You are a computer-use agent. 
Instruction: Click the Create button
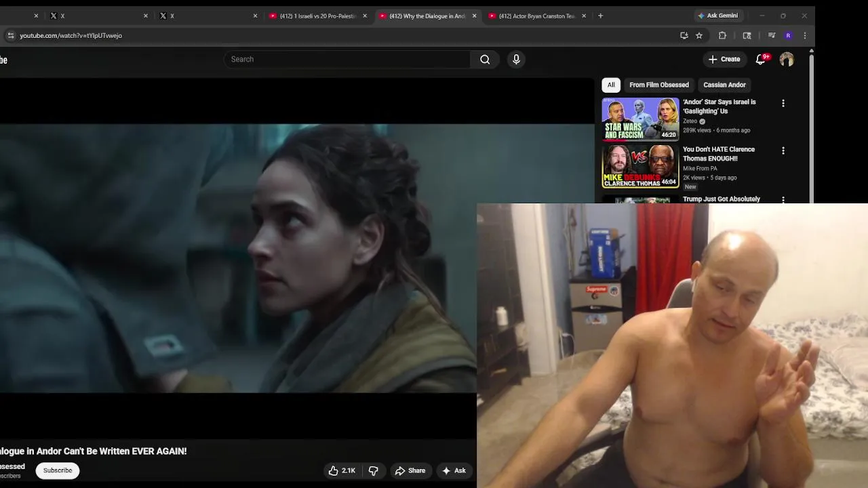(x=724, y=60)
